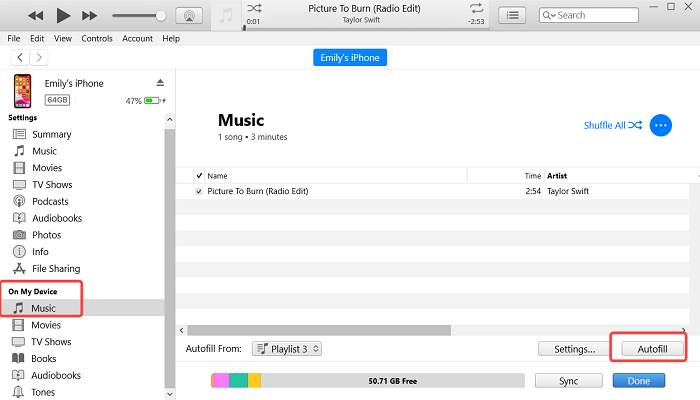Open the Controls menu
The image size is (700, 400).
(97, 38)
